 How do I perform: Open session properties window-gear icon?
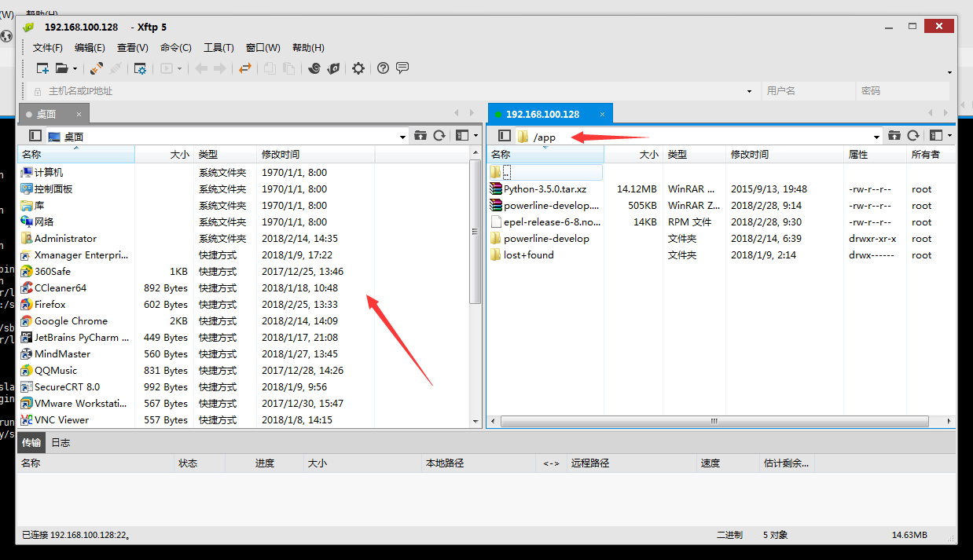140,68
